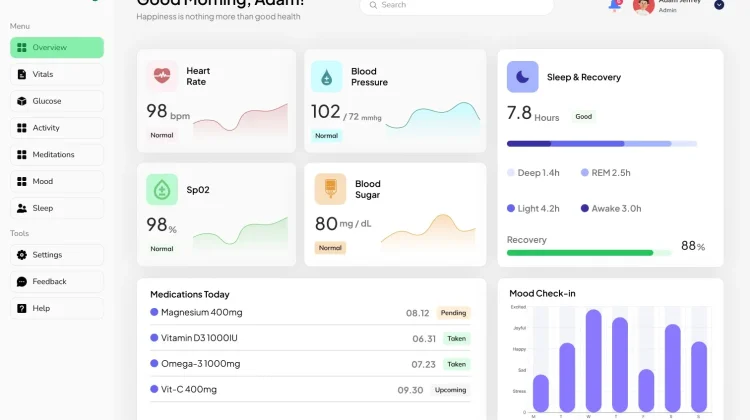The image size is (750, 420).
Task: Click the Light 4.2h legend dot
Action: pyautogui.click(x=511, y=209)
